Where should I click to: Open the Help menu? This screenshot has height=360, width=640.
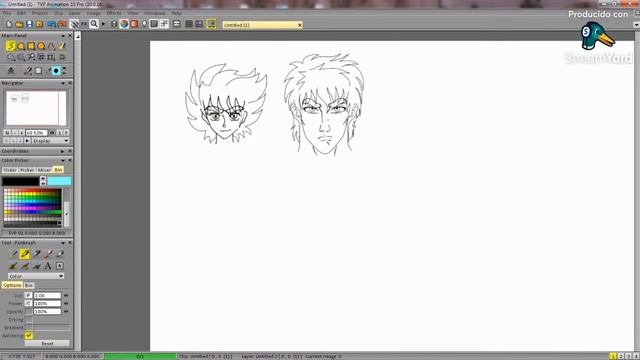click(x=176, y=13)
